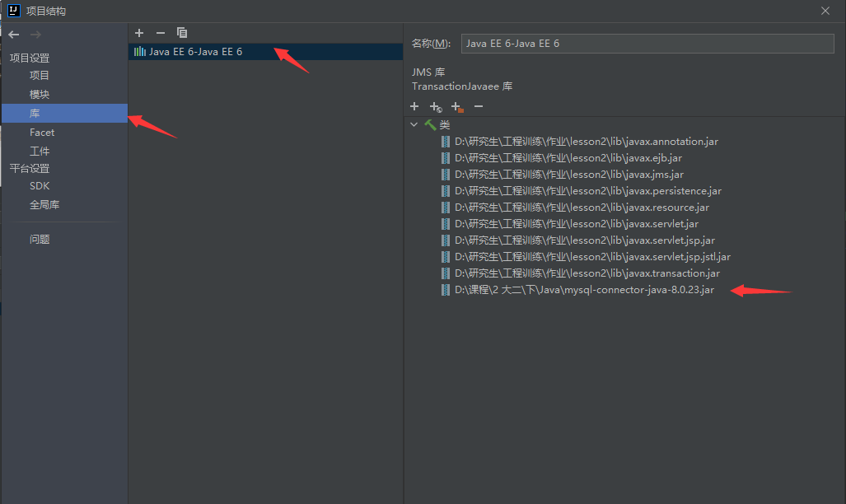Screen dimensions: 846x504
Task: Add a new library with plus icon
Action: [x=139, y=33]
